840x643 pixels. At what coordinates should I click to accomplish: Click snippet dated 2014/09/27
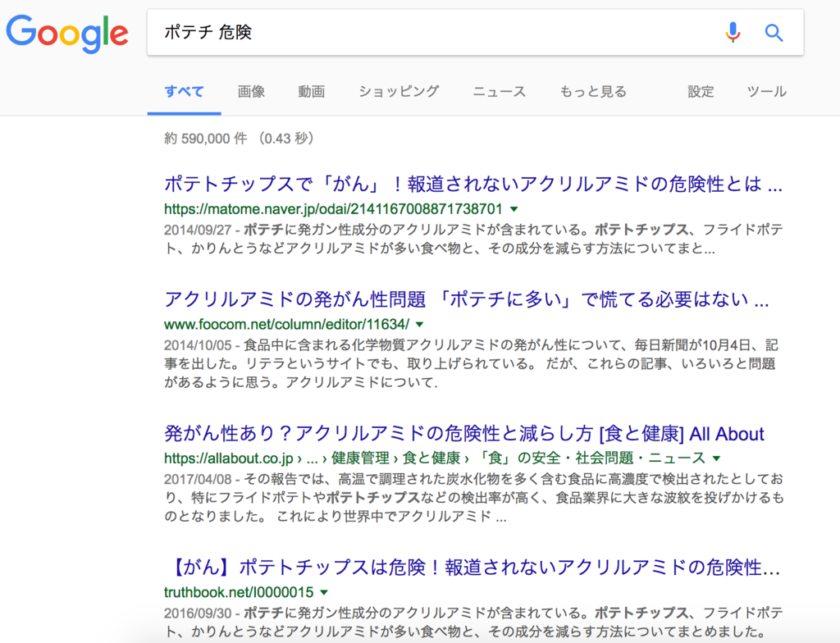click(473, 239)
